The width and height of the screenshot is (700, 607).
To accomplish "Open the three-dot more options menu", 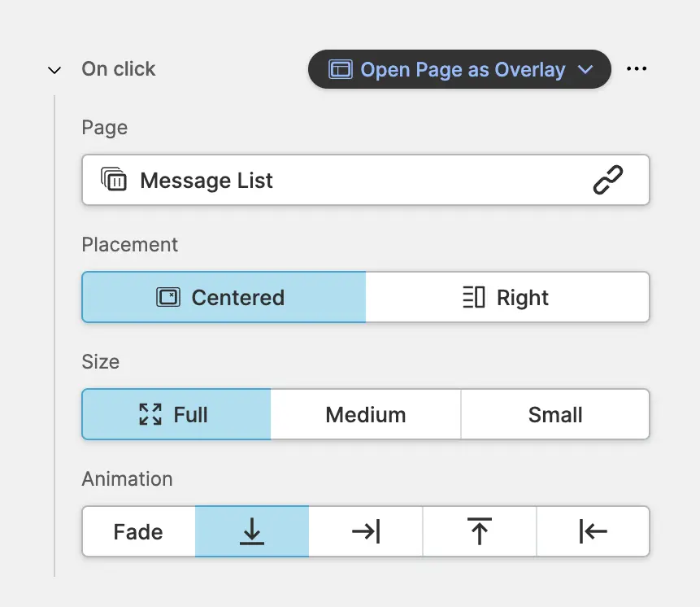I will coord(637,69).
